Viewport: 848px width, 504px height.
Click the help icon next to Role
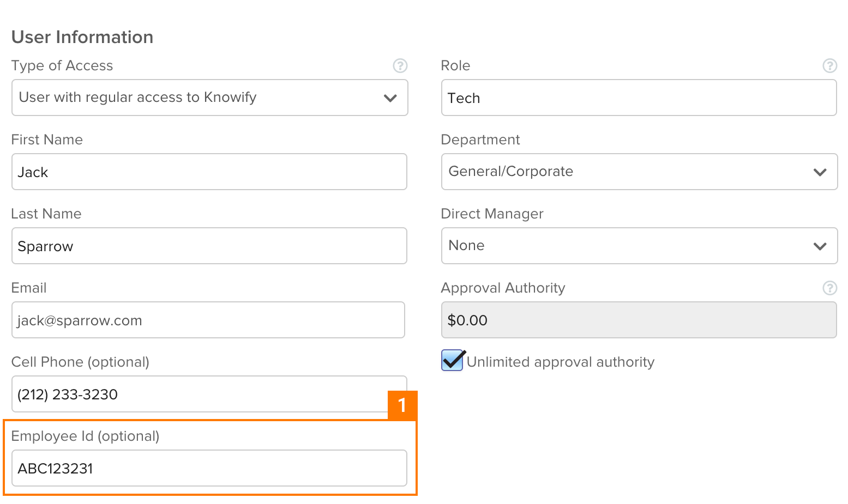[x=830, y=65]
